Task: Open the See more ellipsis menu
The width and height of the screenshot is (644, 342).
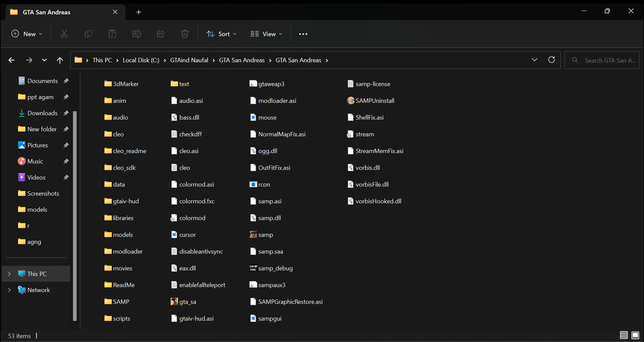Action: [303, 34]
